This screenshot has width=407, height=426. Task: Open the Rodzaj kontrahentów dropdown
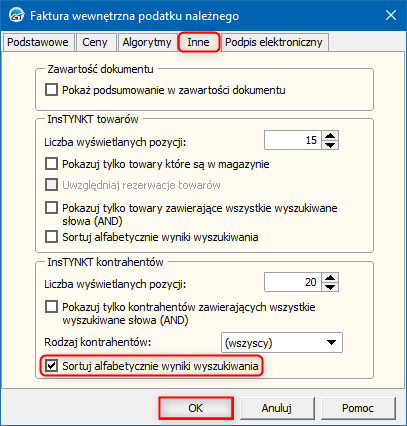click(282, 342)
